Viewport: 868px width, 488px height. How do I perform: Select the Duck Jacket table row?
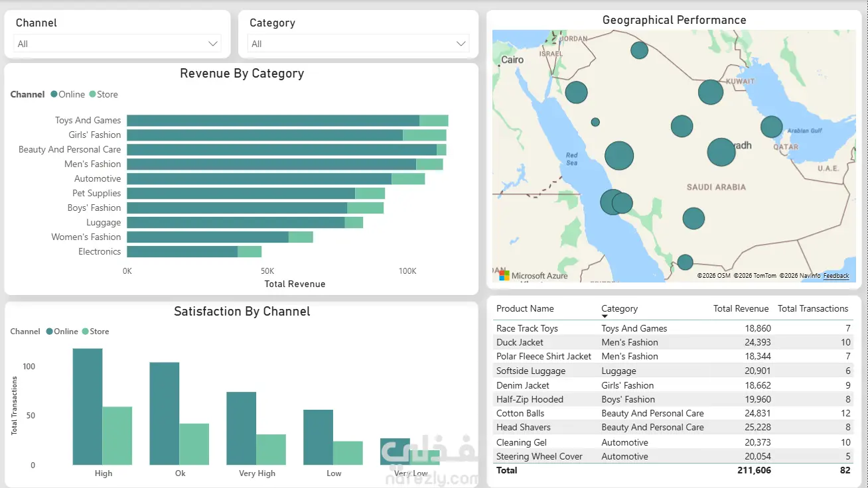674,342
